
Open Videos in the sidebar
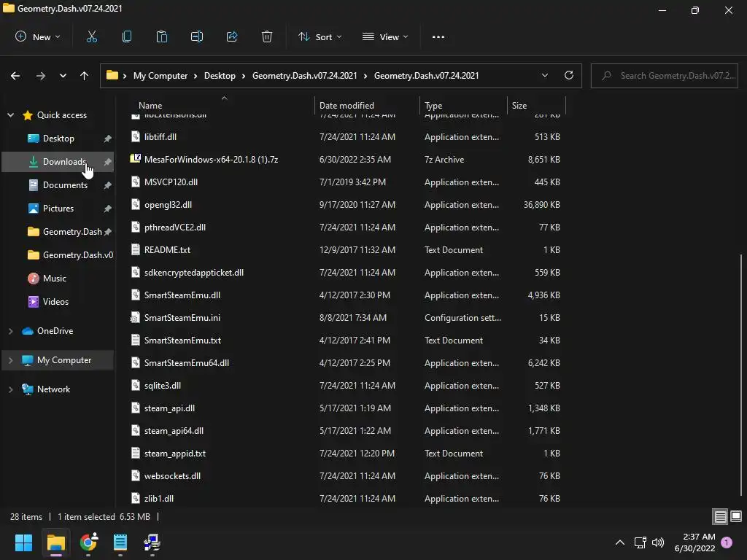point(58,302)
